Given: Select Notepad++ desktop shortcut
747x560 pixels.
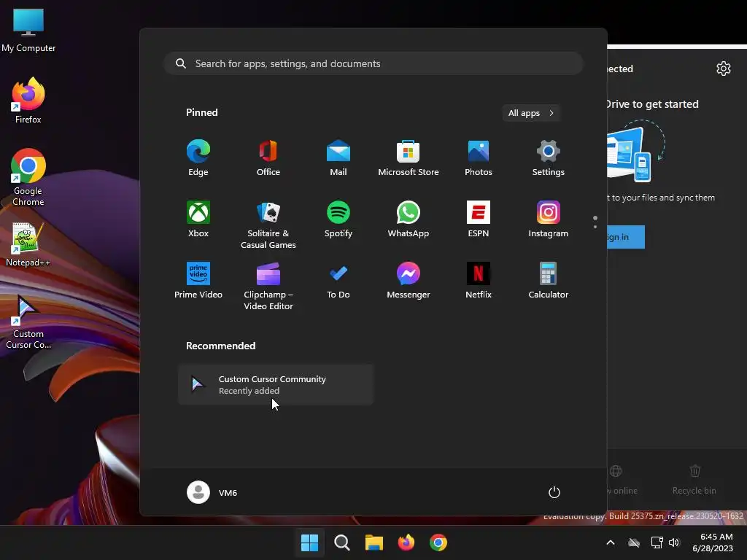Looking at the screenshot, I should tap(28, 245).
